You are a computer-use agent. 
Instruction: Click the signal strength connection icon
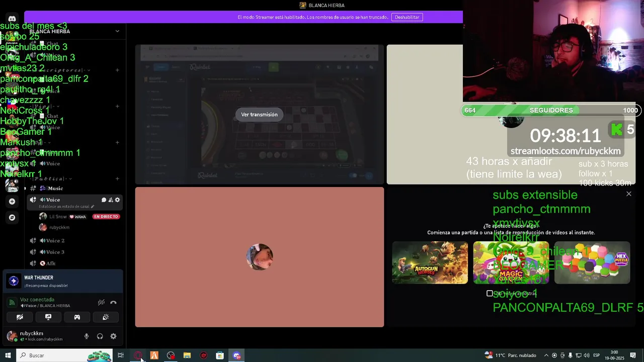[12, 303]
